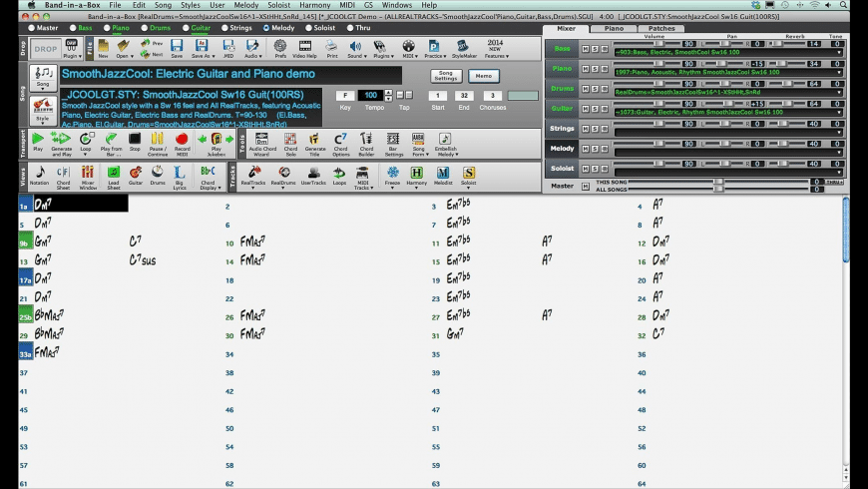Open Guitar instrument dropdown in mixer
This screenshot has width=868, height=489.
(x=839, y=112)
